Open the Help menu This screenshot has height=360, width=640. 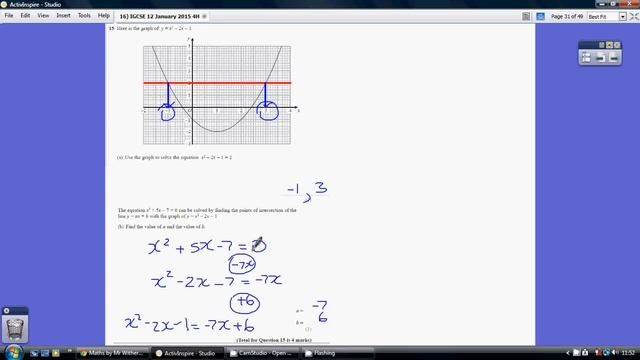coord(104,16)
